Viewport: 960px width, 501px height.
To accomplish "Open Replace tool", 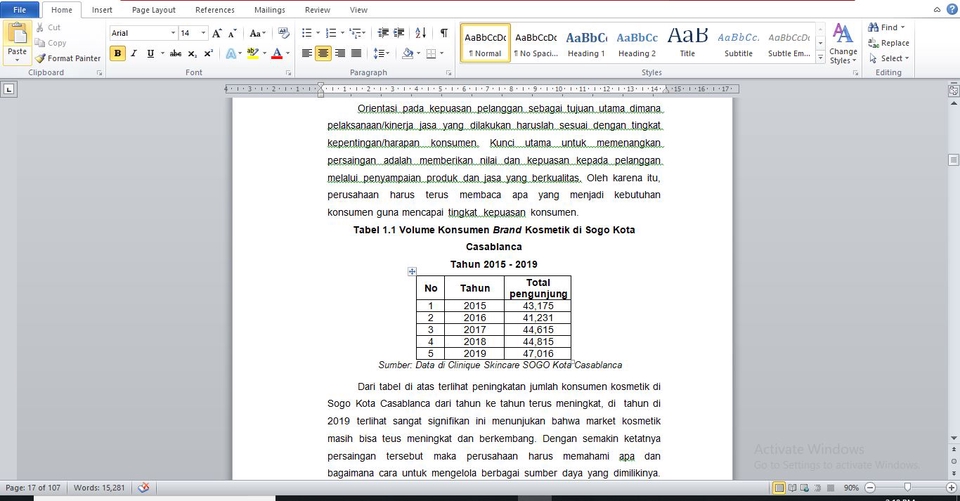I will tap(888, 43).
